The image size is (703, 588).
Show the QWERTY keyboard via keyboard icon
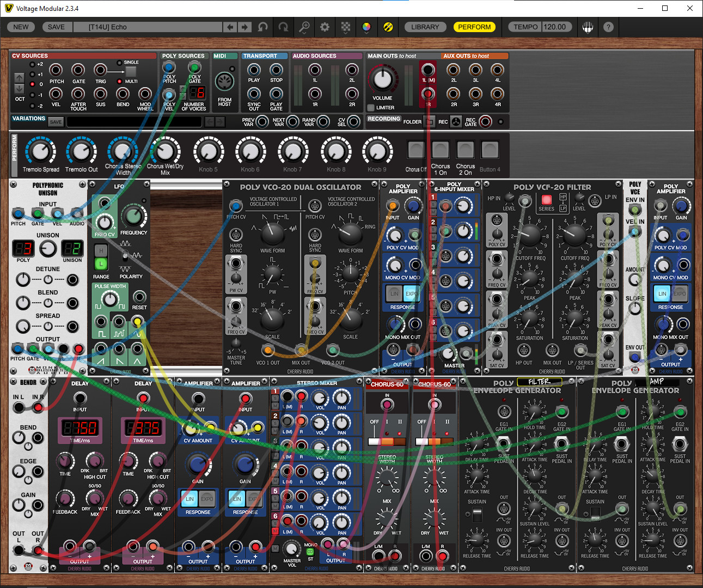coord(588,27)
